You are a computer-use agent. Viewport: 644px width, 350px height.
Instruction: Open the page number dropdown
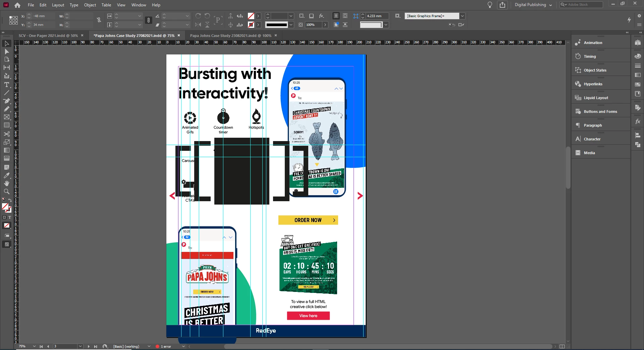[x=80, y=346]
